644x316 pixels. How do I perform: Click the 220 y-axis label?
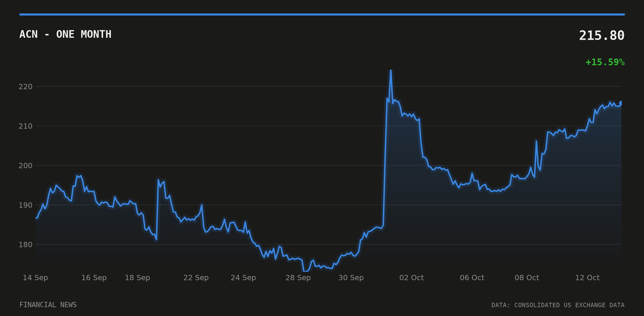(x=25, y=87)
